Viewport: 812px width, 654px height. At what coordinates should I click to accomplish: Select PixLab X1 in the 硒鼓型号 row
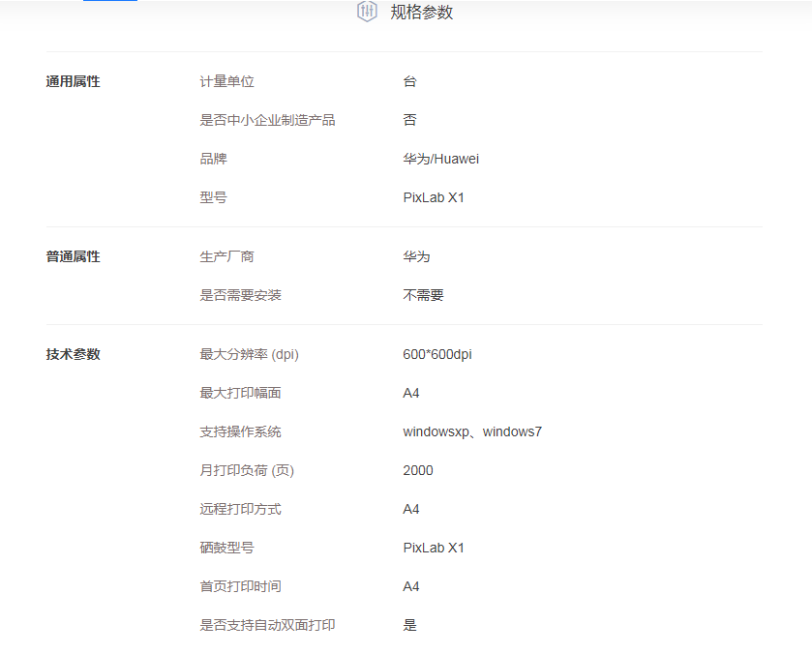[434, 548]
